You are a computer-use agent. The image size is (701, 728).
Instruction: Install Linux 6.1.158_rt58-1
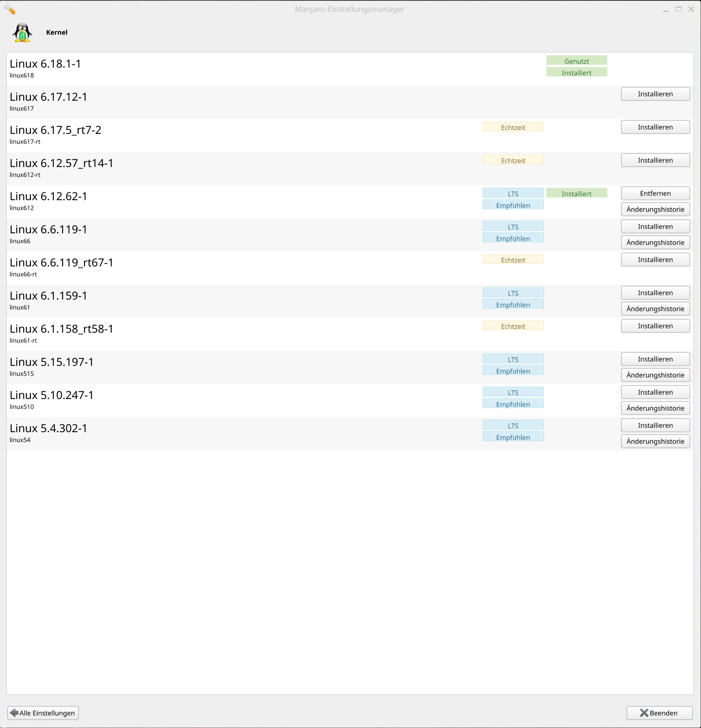(x=655, y=326)
